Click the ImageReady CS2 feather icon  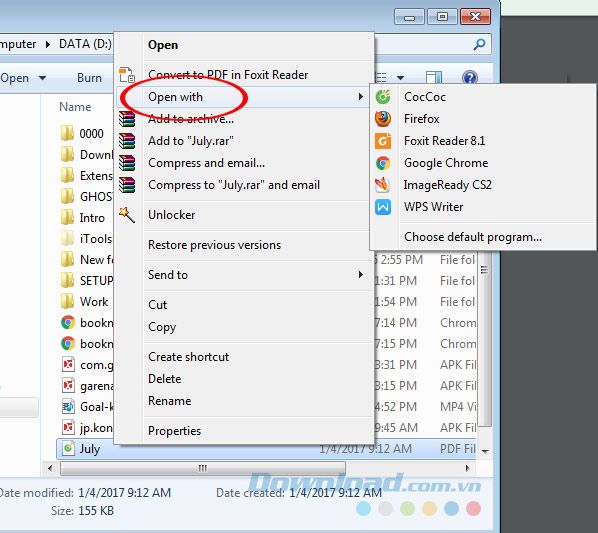tap(383, 185)
